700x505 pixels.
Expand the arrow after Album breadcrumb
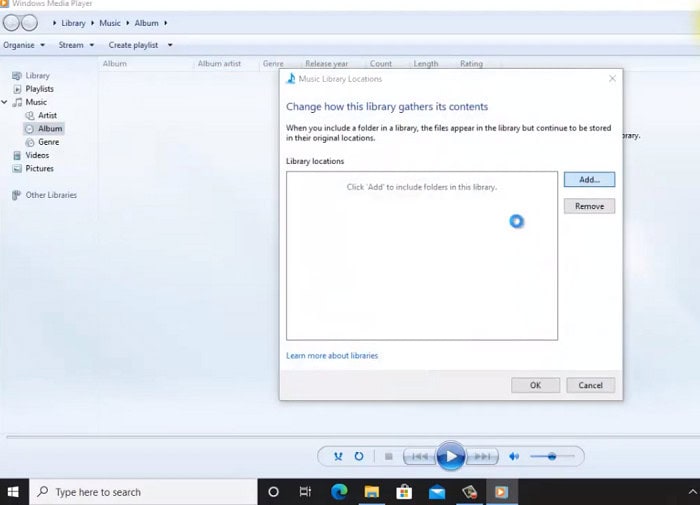pyautogui.click(x=166, y=23)
